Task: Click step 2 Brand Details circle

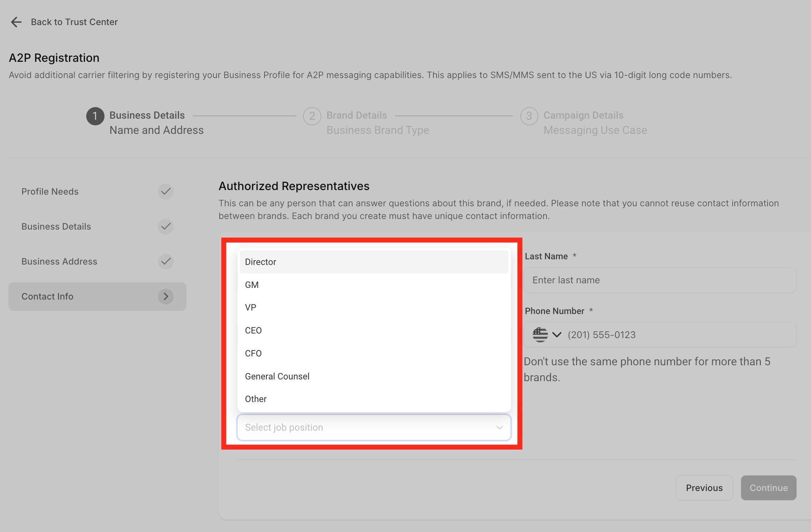Action: pyautogui.click(x=312, y=116)
